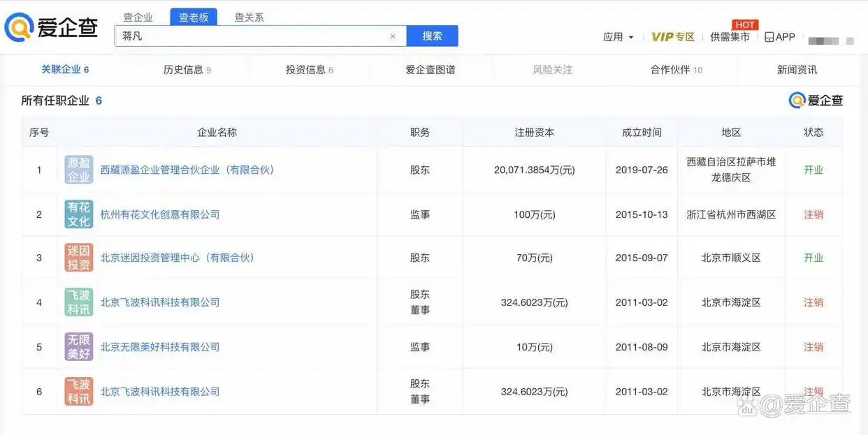Viewport: 868px width, 435px height.
Task: Click the 开业 status in row 3
Action: [x=813, y=258]
